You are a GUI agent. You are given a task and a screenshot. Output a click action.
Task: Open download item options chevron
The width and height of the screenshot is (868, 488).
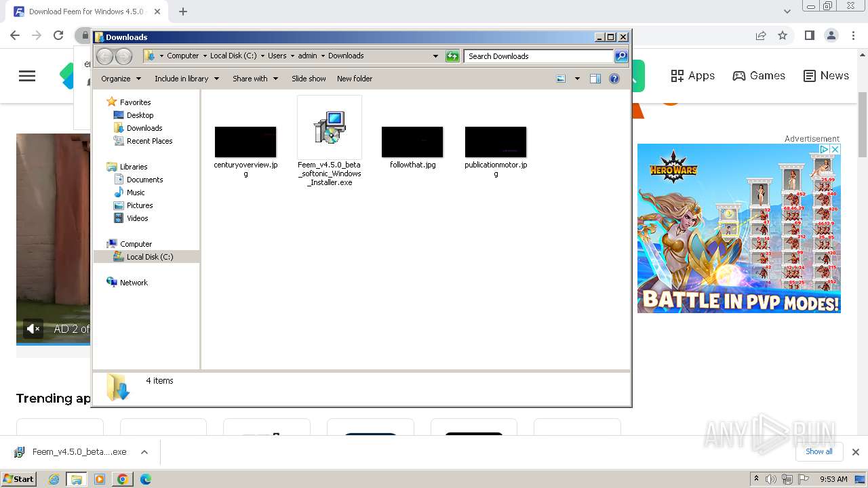click(x=144, y=452)
